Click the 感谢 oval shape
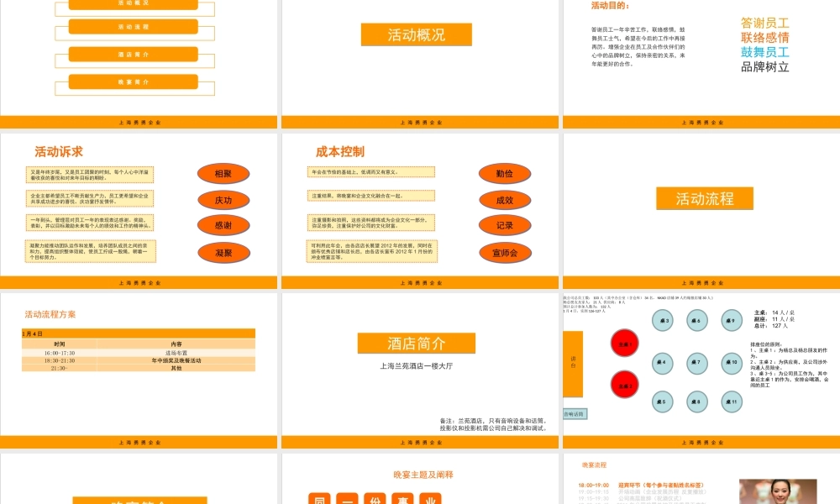 click(223, 226)
